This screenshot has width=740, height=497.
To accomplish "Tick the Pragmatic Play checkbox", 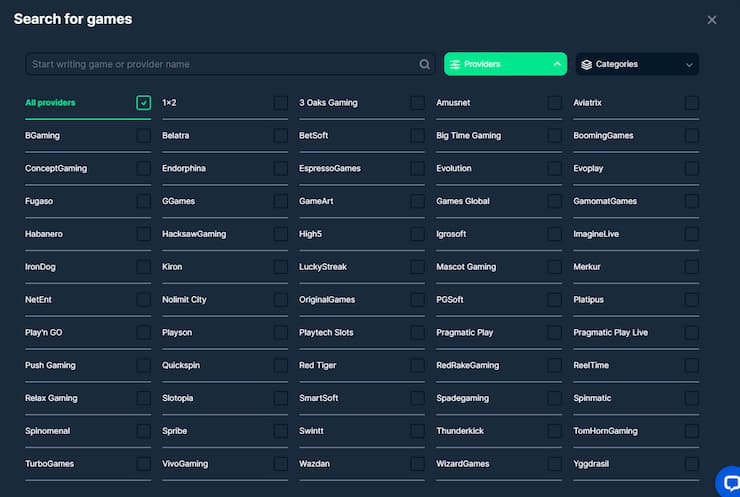I will point(555,332).
